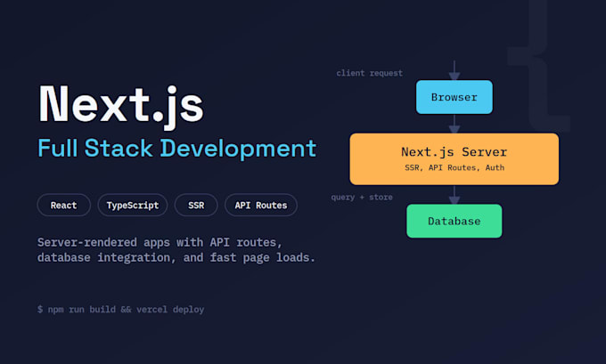Screen dimensions: 606x364
Task: Click the React tag pill
Action: coord(64,205)
